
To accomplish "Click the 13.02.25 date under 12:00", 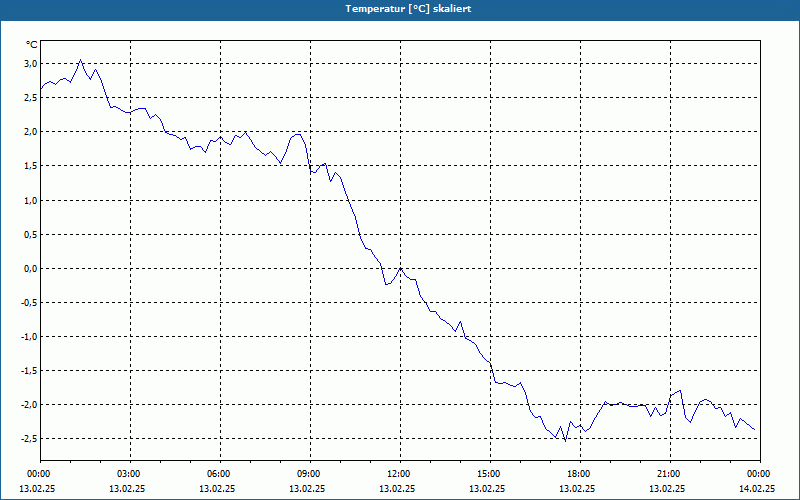I will coord(397,488).
